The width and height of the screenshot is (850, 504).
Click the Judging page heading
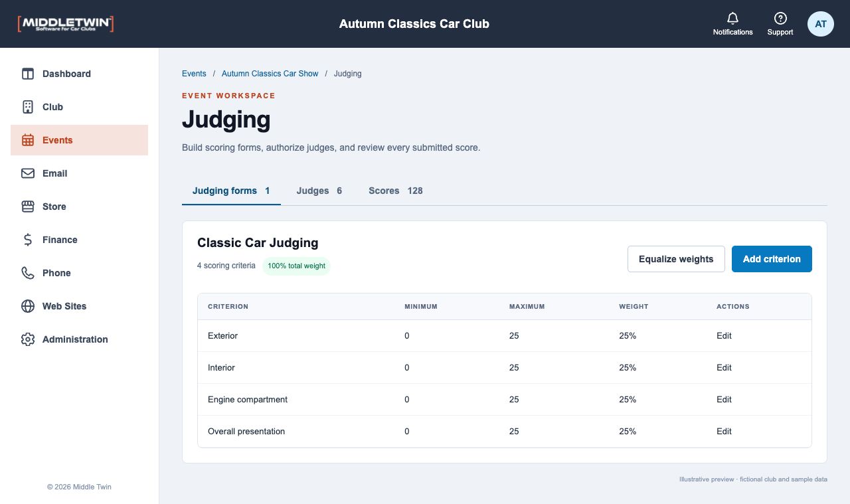pyautogui.click(x=226, y=120)
